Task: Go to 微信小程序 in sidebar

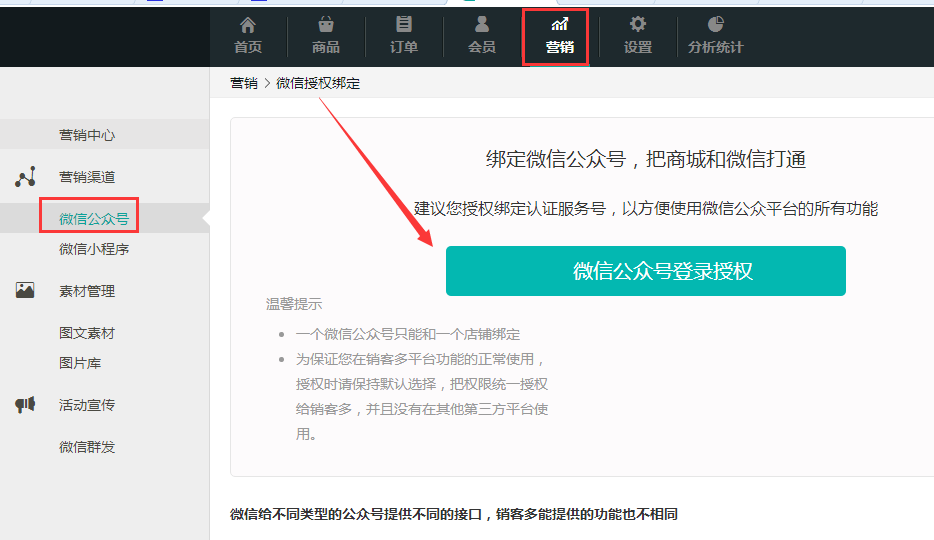Action: (x=94, y=249)
